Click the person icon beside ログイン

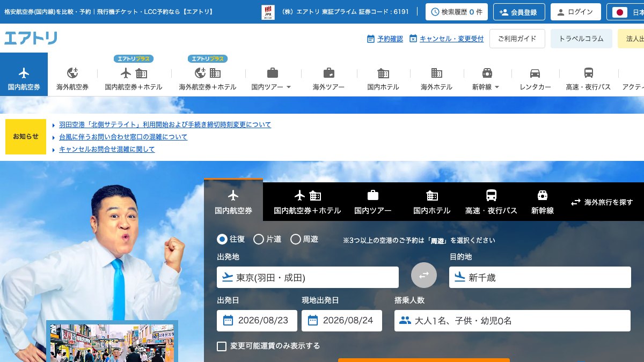point(561,12)
